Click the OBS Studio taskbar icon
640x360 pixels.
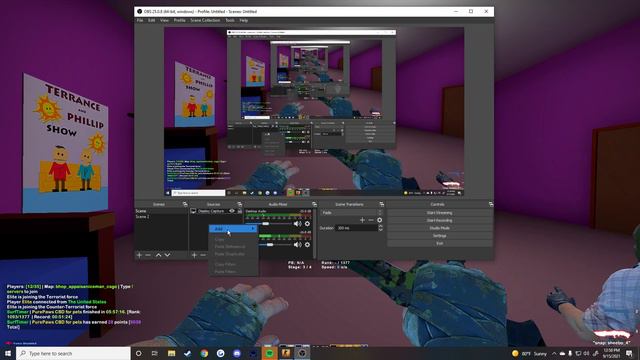click(x=302, y=353)
